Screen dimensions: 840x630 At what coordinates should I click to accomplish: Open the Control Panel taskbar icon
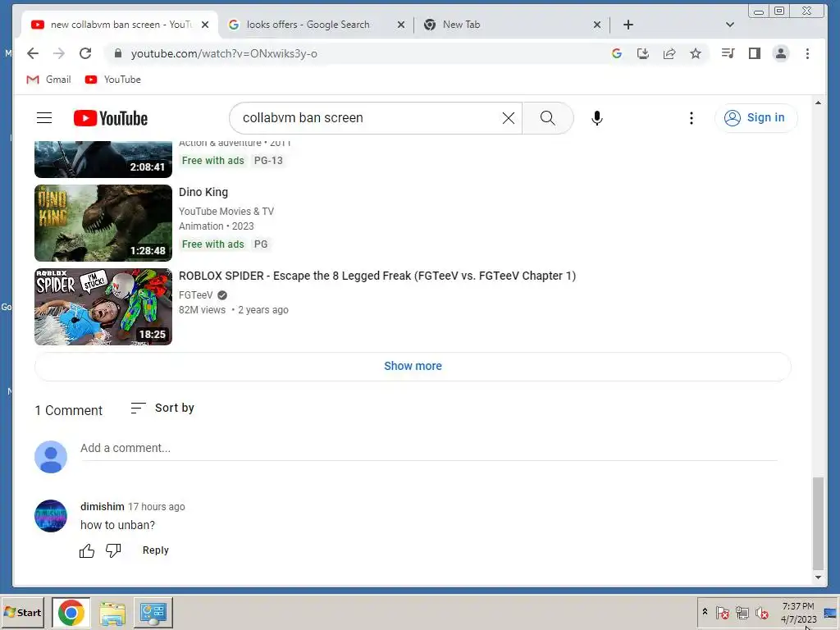[153, 612]
